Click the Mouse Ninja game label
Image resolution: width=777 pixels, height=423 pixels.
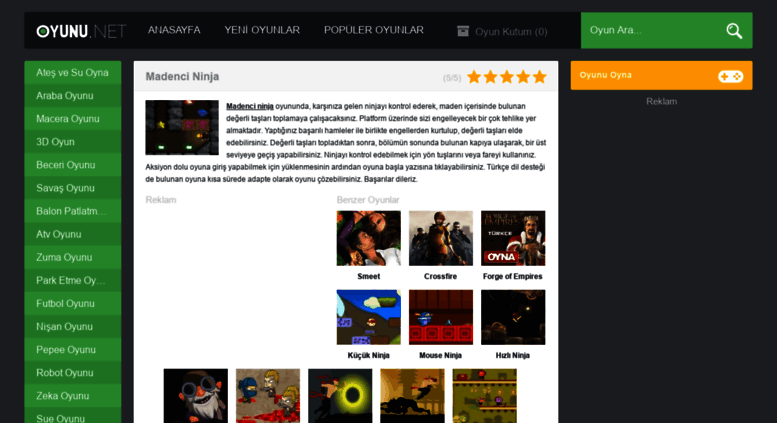point(441,355)
